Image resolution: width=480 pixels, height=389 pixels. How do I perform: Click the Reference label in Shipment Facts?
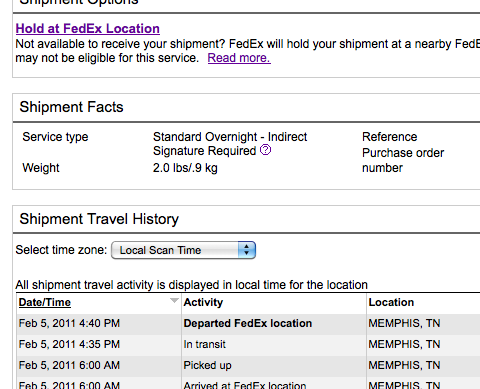point(390,137)
